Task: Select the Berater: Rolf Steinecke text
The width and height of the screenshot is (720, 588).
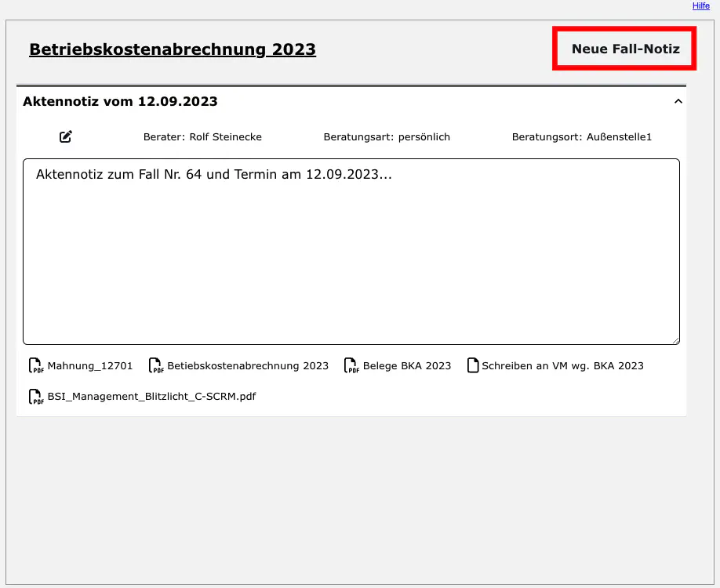Action: pyautogui.click(x=202, y=137)
